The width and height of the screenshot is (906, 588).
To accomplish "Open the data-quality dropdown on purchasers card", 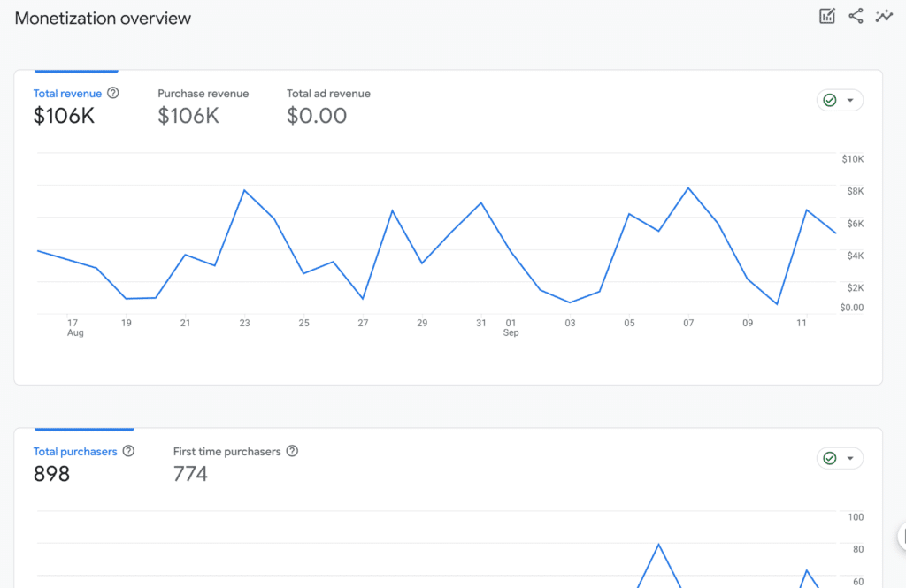I will (x=848, y=458).
